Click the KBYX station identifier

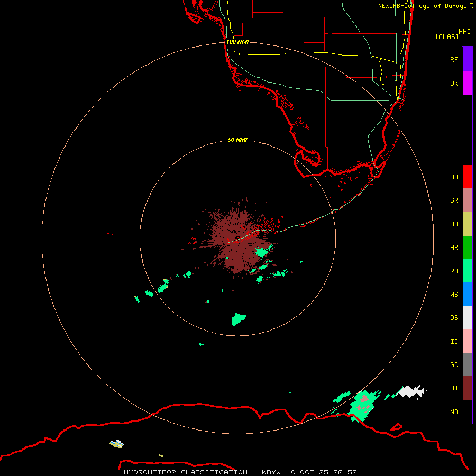[271, 472]
